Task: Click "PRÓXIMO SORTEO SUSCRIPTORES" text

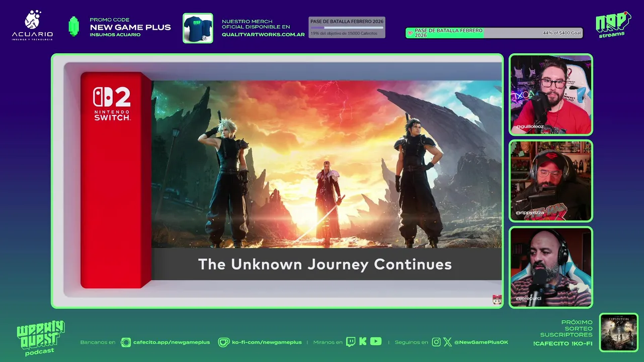Action: pos(567,328)
